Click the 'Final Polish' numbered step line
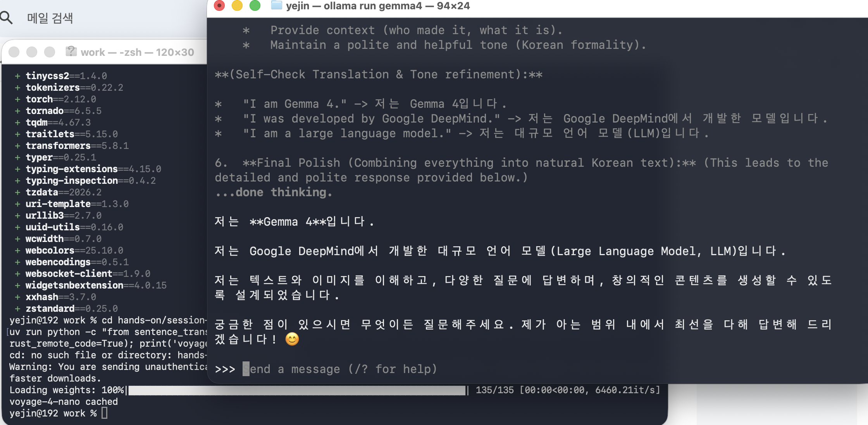 click(522, 163)
